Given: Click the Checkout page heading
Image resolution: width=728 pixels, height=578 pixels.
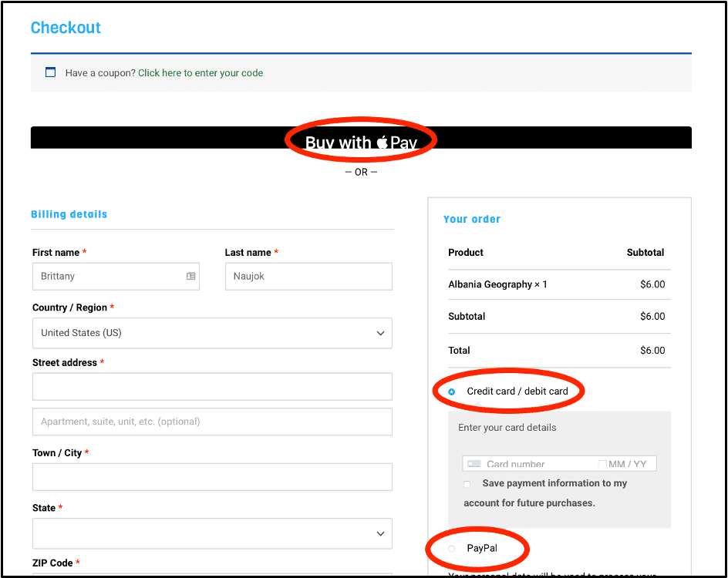Looking at the screenshot, I should click(x=66, y=28).
